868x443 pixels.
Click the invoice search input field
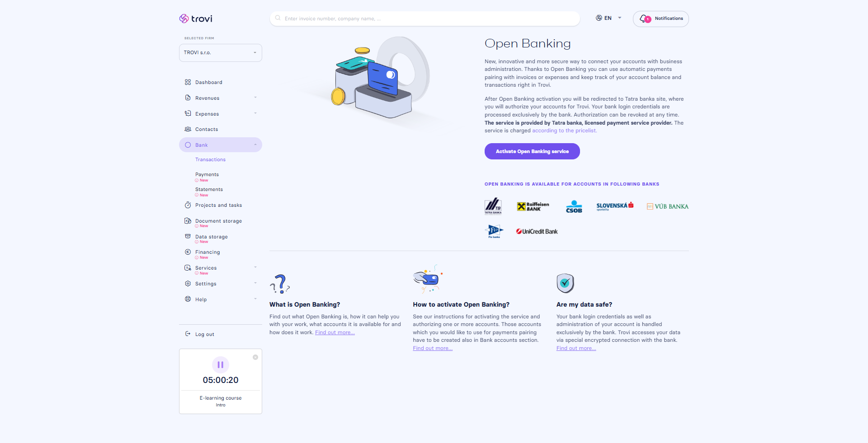(x=425, y=19)
